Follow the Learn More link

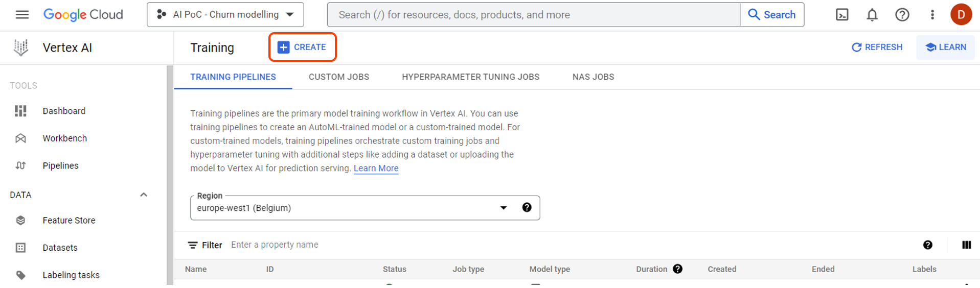[x=376, y=169]
